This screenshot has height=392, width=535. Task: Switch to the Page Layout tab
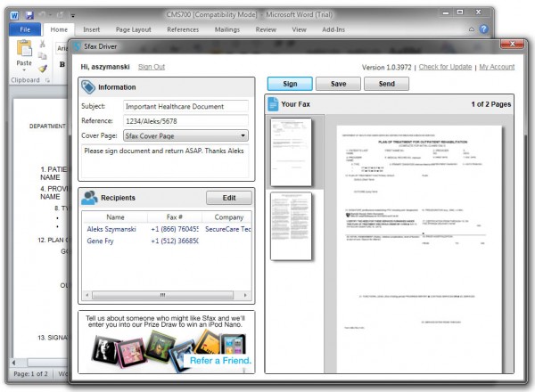coord(133,29)
